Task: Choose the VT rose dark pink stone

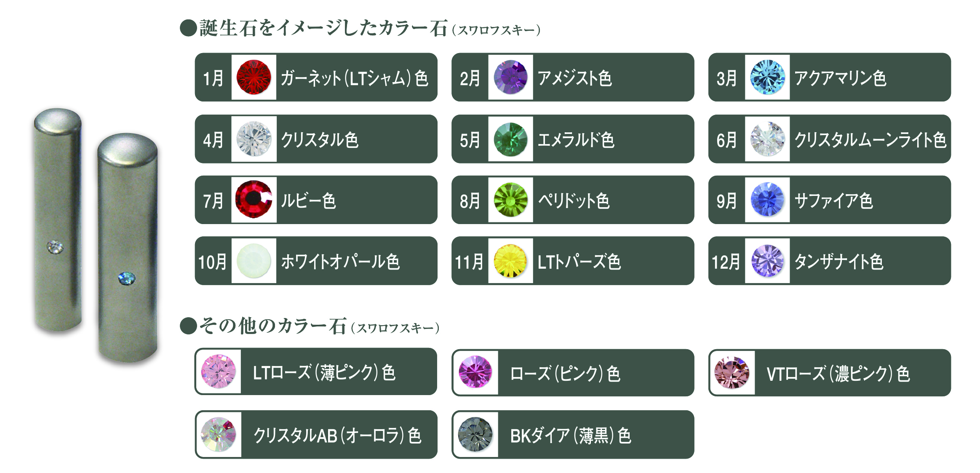Action: tap(732, 372)
